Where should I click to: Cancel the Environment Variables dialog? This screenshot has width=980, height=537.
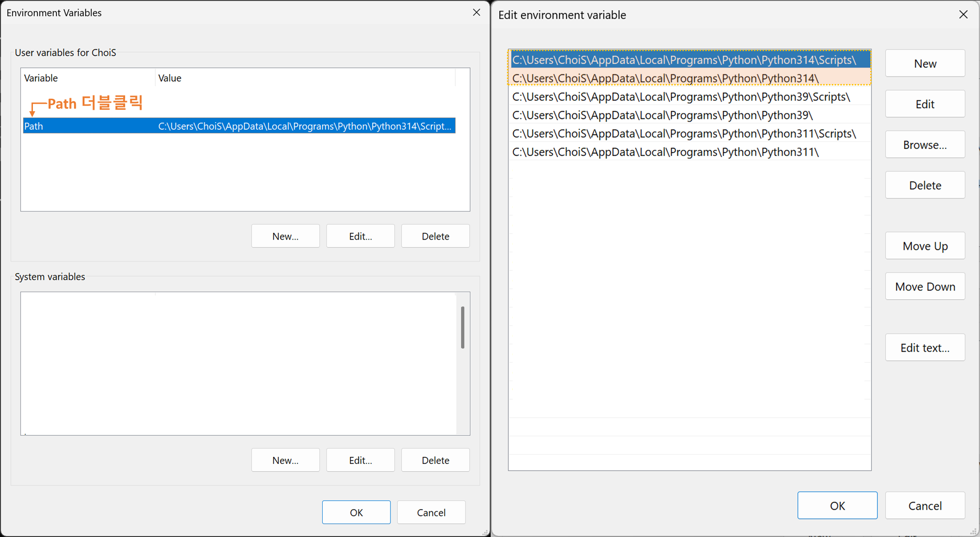pyautogui.click(x=431, y=513)
